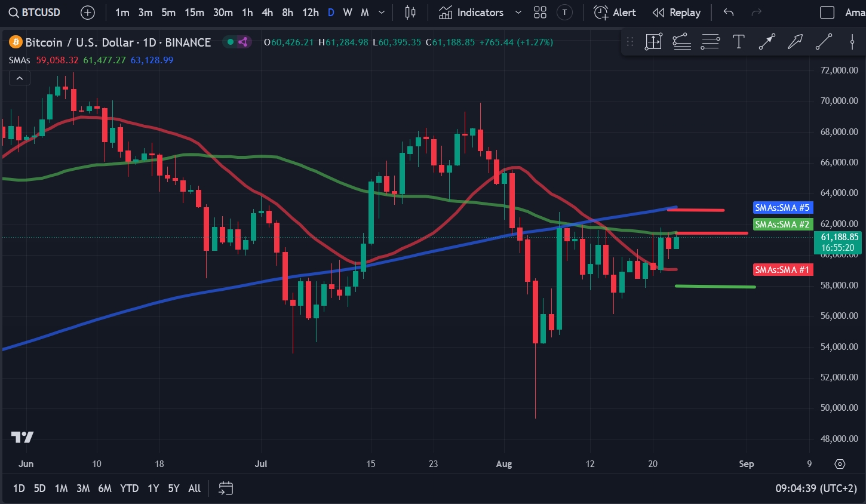Select the Text drawing tool
The height and width of the screenshot is (504, 866).
(738, 42)
